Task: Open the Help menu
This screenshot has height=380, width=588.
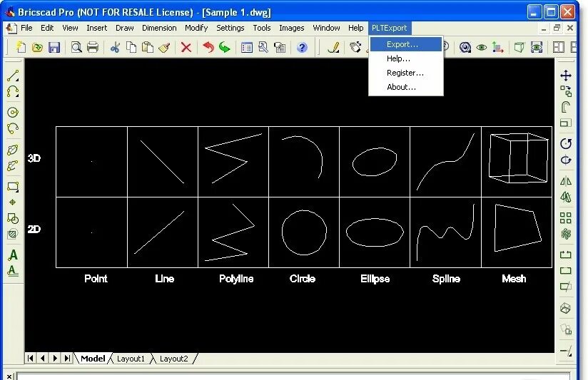Action: 355,28
